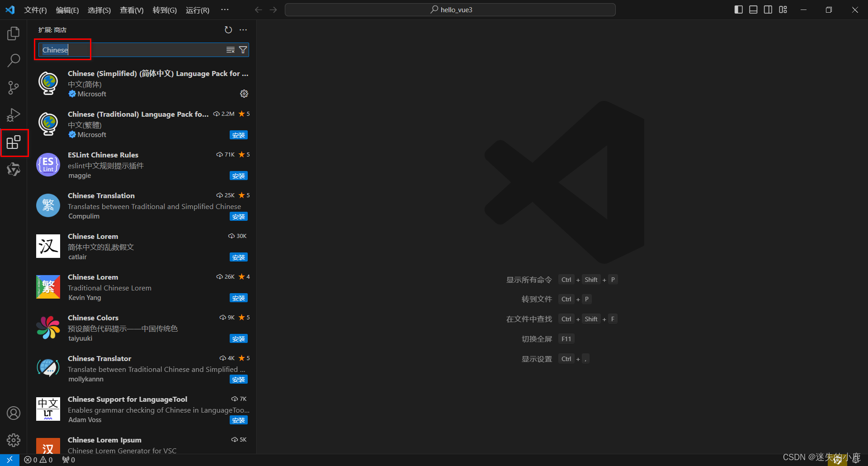Install ESLint Chinese Rules extension
Screen dimensions: 868x466
(239, 176)
